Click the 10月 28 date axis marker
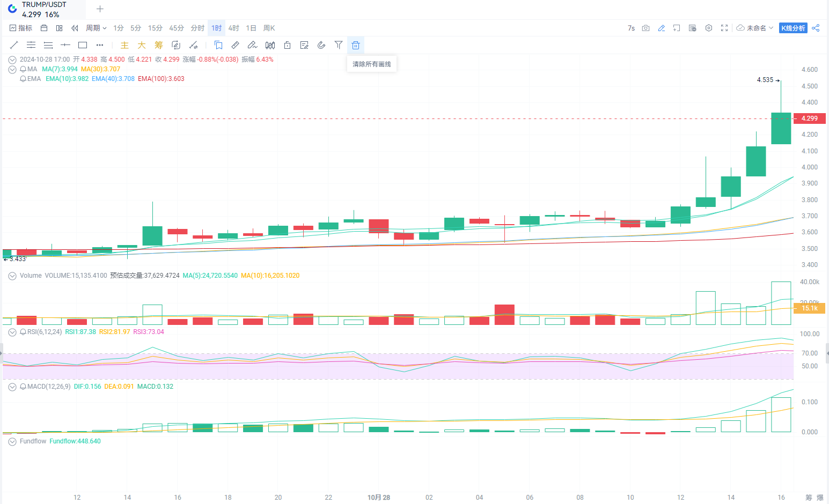This screenshot has height=504, width=829. pyautogui.click(x=379, y=498)
